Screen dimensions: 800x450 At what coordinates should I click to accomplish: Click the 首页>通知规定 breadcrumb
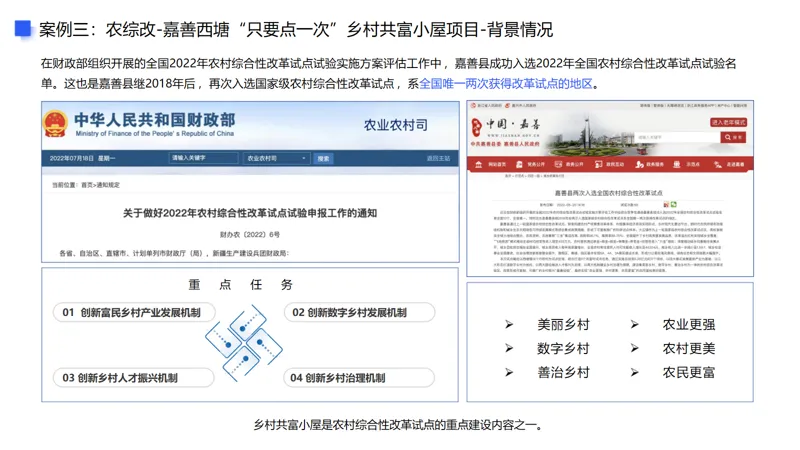pos(101,185)
